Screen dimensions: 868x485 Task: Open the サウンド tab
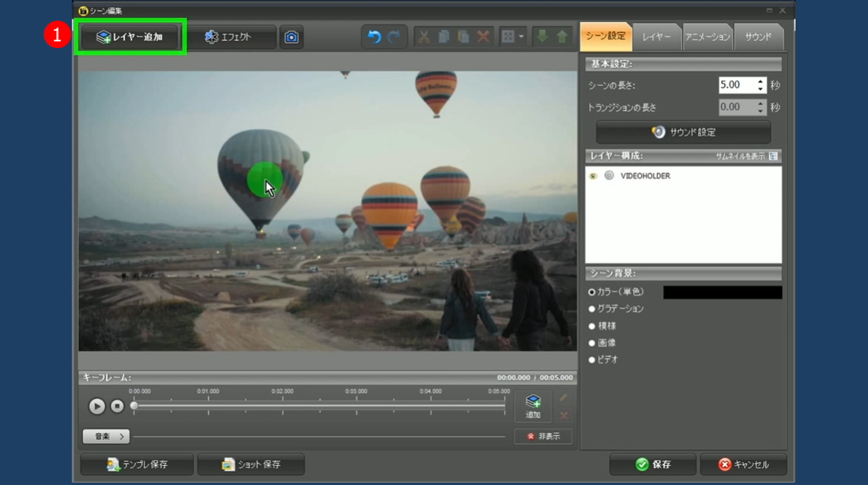pyautogui.click(x=757, y=37)
